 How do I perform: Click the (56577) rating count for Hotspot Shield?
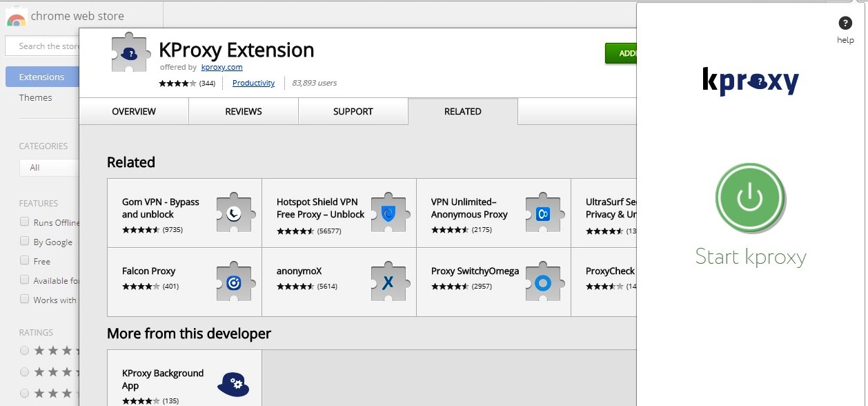click(x=329, y=230)
